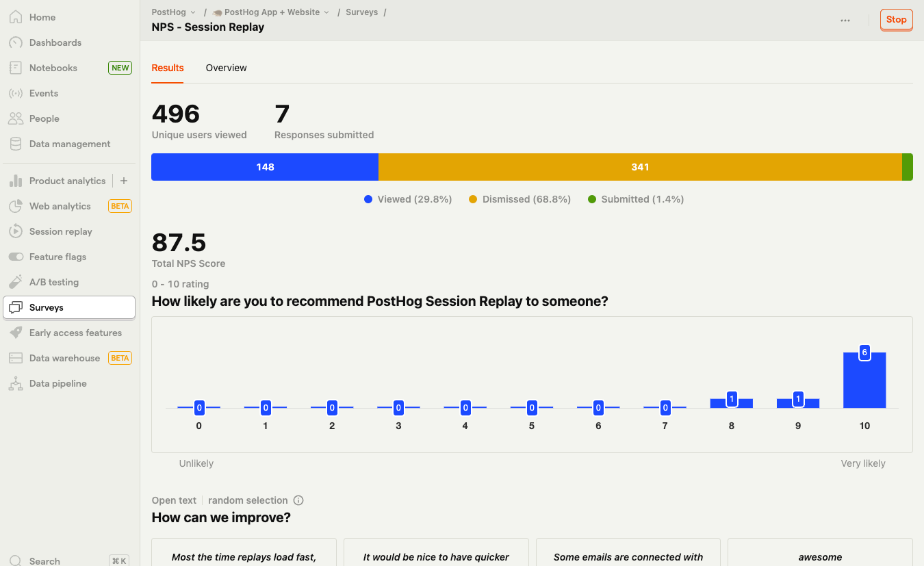Open Home from the sidebar
Screen dimensions: 924x566
(68, 17)
